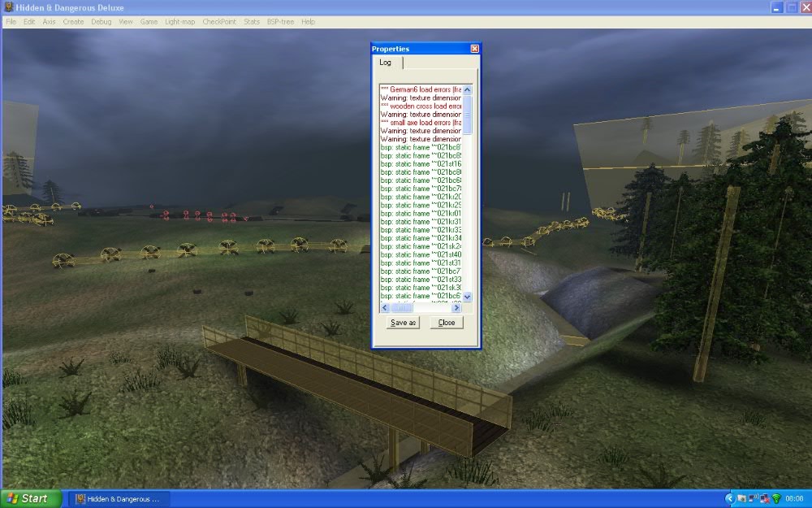Select the small axe load errors line

click(x=421, y=123)
